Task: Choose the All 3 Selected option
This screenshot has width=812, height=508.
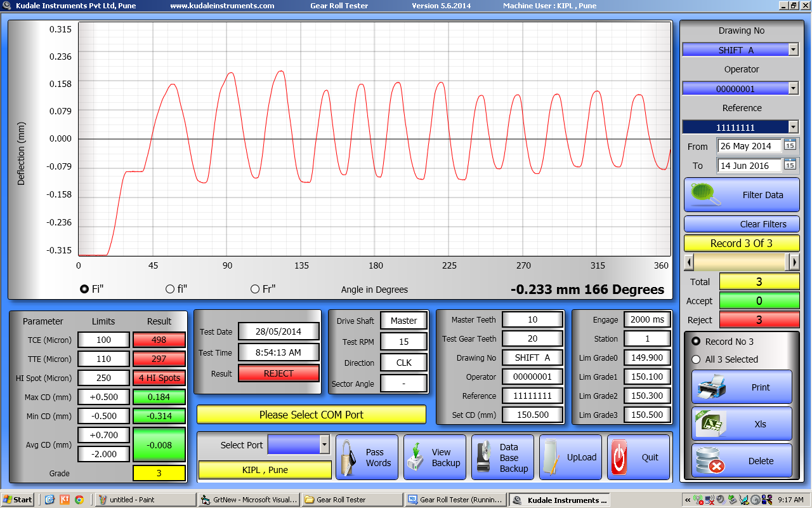Action: (697, 359)
